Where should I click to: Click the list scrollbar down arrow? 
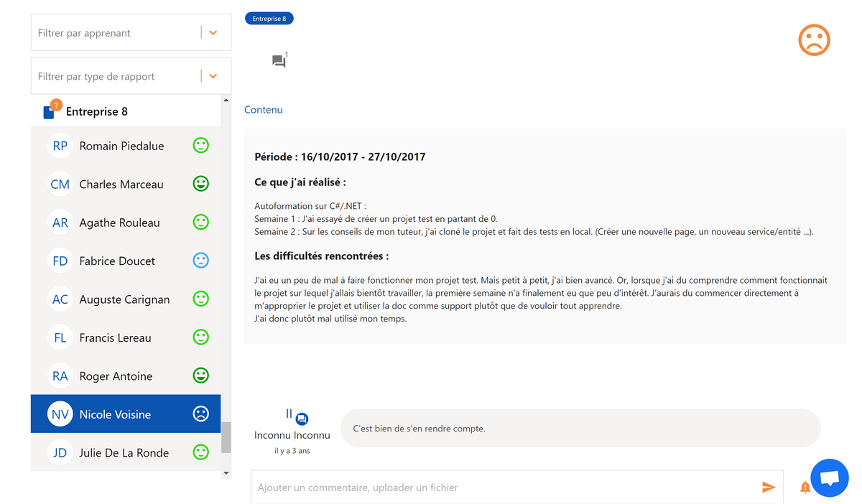coord(226,473)
